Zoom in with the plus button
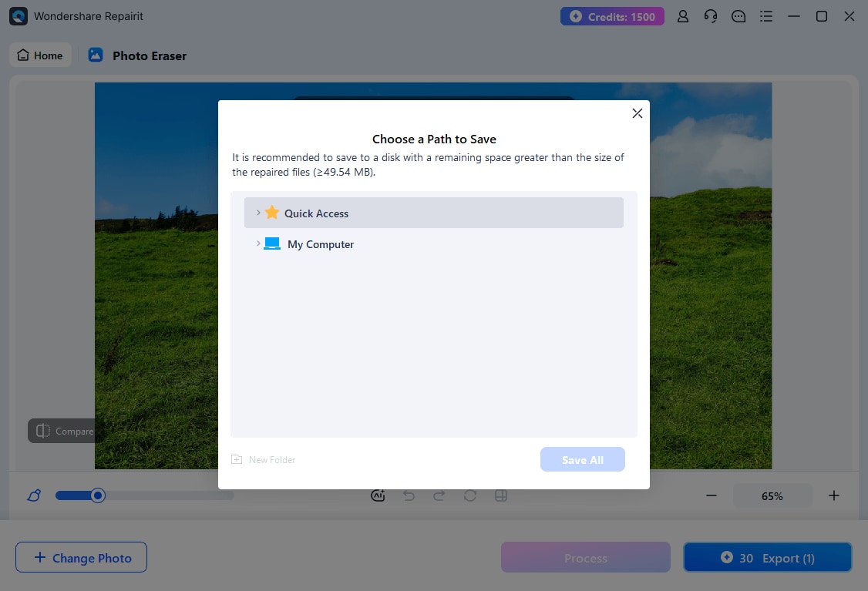Image resolution: width=868 pixels, height=591 pixels. (x=833, y=495)
